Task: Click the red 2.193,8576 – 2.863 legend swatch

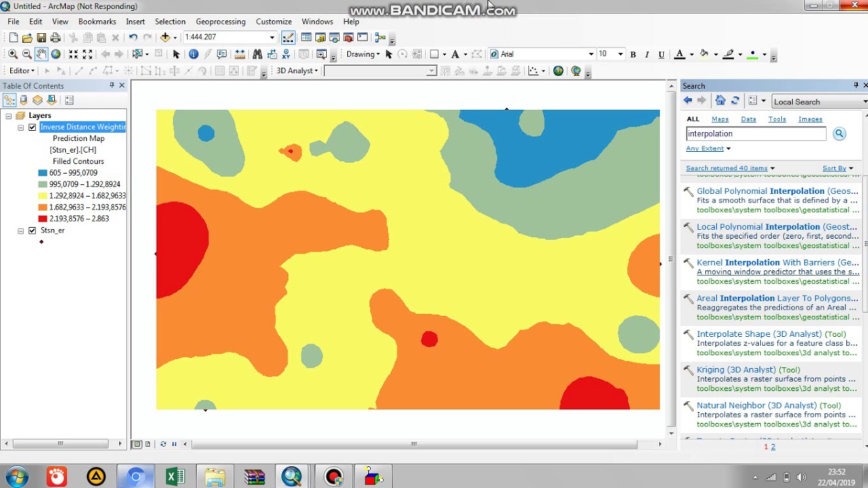Action: (43, 219)
